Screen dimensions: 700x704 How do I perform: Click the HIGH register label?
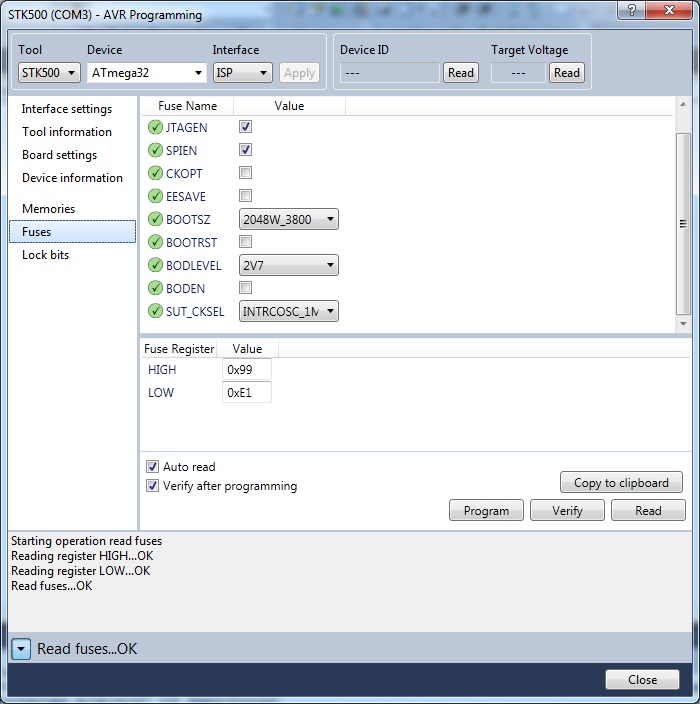(x=162, y=370)
